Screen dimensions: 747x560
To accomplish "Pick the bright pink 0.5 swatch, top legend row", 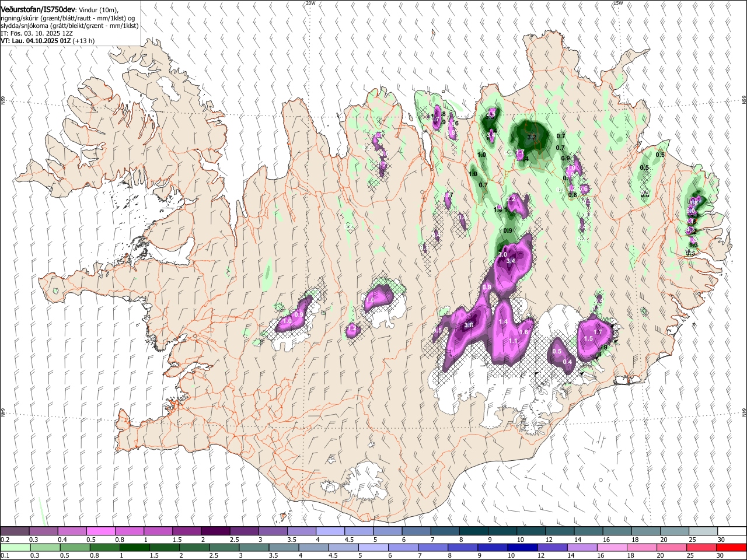I will (x=100, y=531).
